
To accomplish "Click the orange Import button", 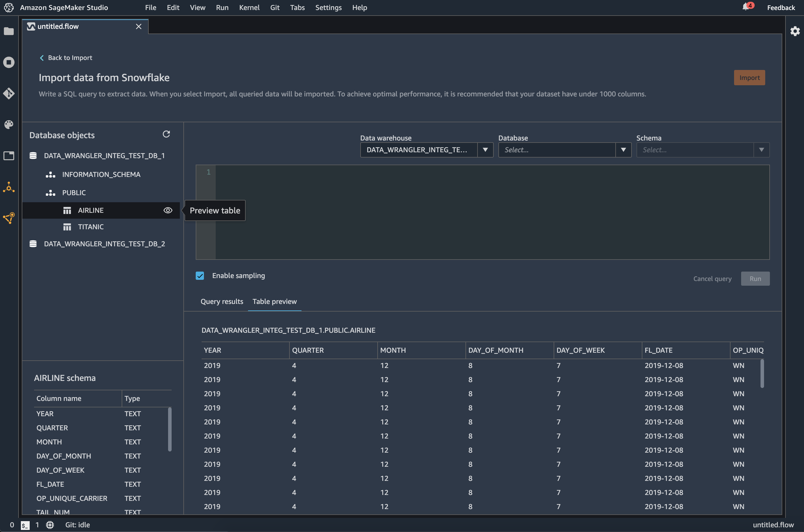I will coord(749,78).
